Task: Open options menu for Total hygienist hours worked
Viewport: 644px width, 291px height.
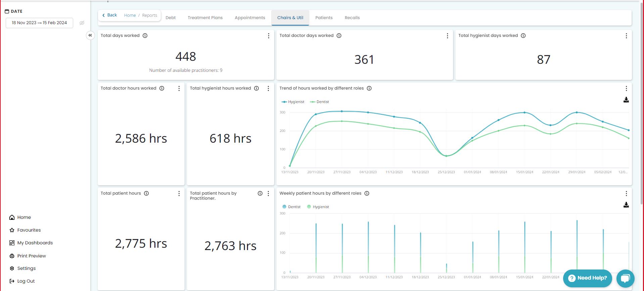Action: pyautogui.click(x=268, y=89)
